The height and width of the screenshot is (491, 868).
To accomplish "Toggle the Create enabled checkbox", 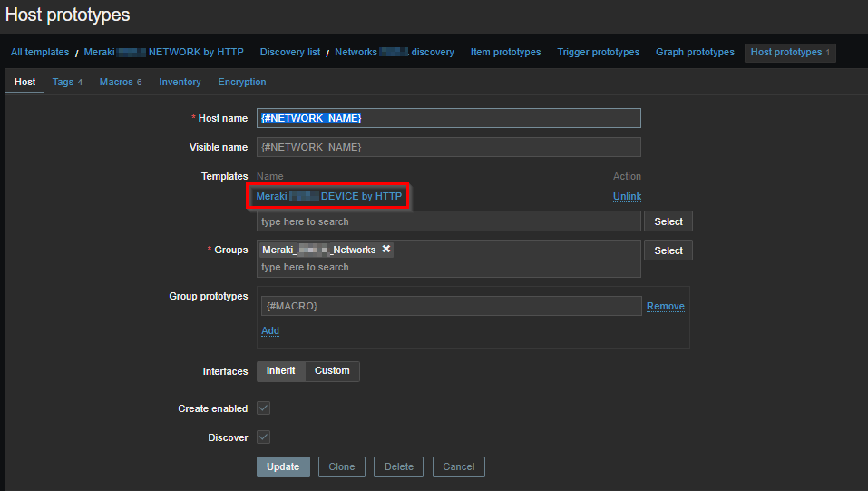I will (264, 408).
